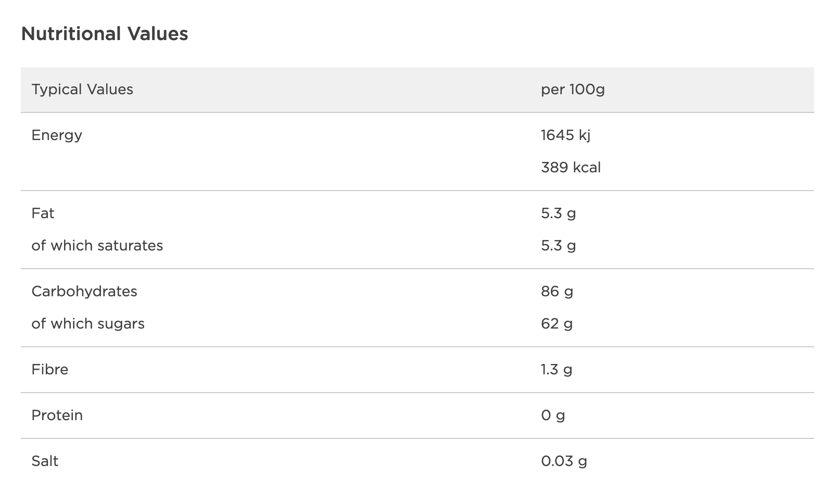Screen dimensions: 834x504
Task: Select the 'of which sugars' label
Action: pyautogui.click(x=88, y=324)
